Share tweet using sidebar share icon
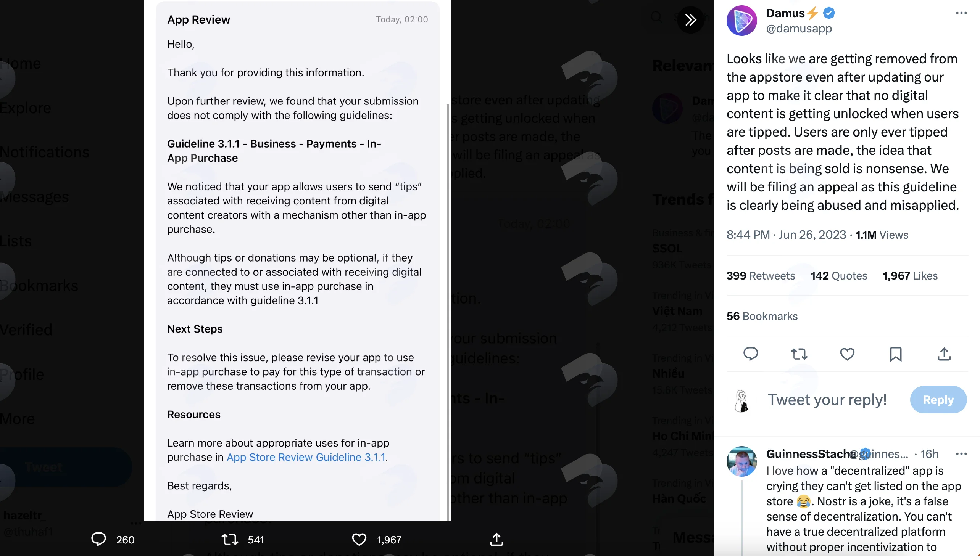Image resolution: width=980 pixels, height=556 pixels. (944, 354)
